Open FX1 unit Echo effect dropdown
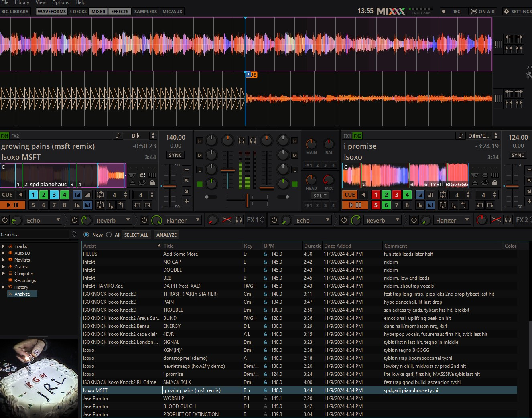Screen dimensions: 532x418 click(43, 220)
